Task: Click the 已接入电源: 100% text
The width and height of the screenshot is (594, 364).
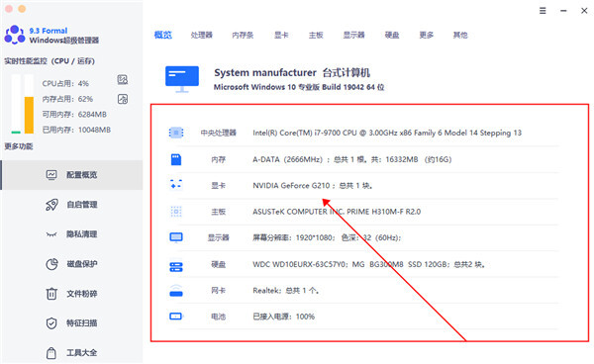Action: [283, 317]
